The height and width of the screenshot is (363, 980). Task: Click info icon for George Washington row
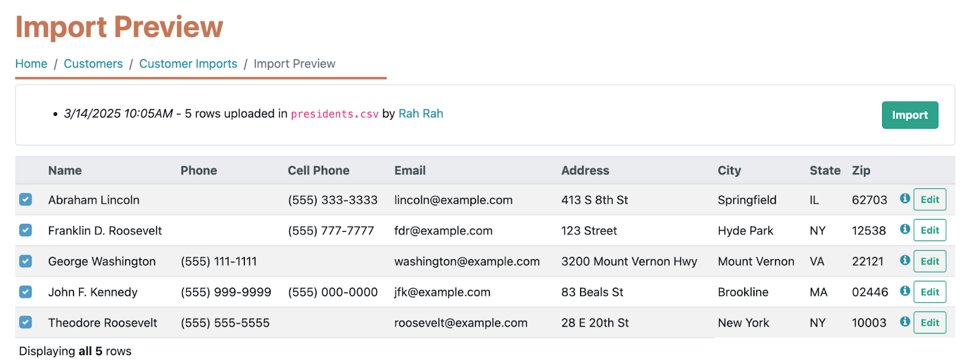click(x=905, y=260)
